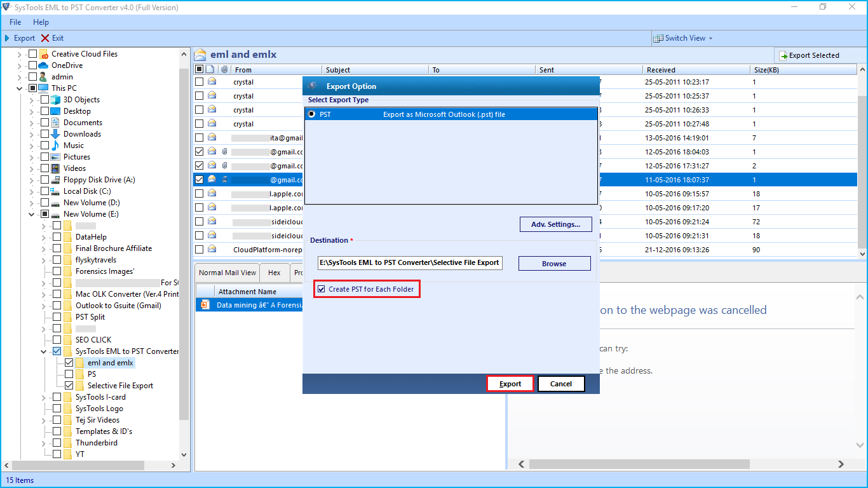Click the folder icon of eml and emlx header
868x488 pixels.
point(201,55)
